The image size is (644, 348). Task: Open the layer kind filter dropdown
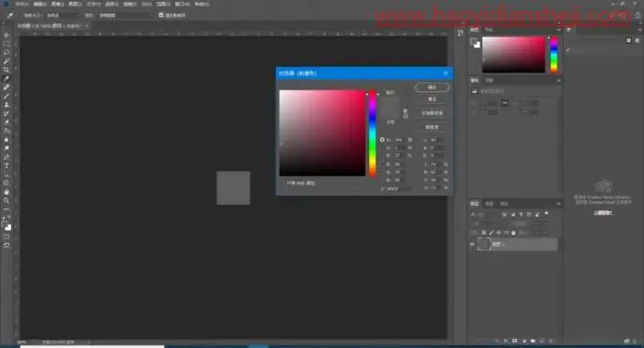click(x=486, y=215)
